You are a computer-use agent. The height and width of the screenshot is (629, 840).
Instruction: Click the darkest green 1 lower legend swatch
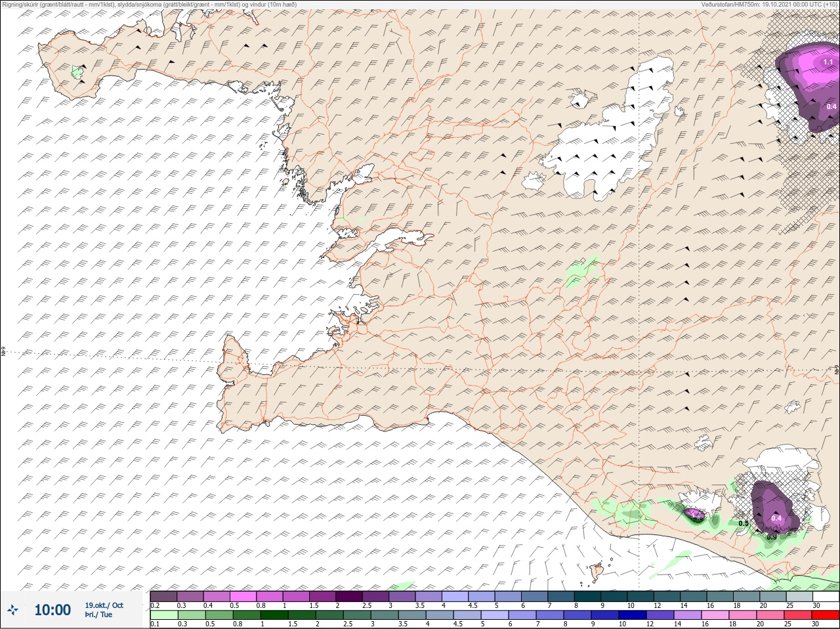click(275, 615)
